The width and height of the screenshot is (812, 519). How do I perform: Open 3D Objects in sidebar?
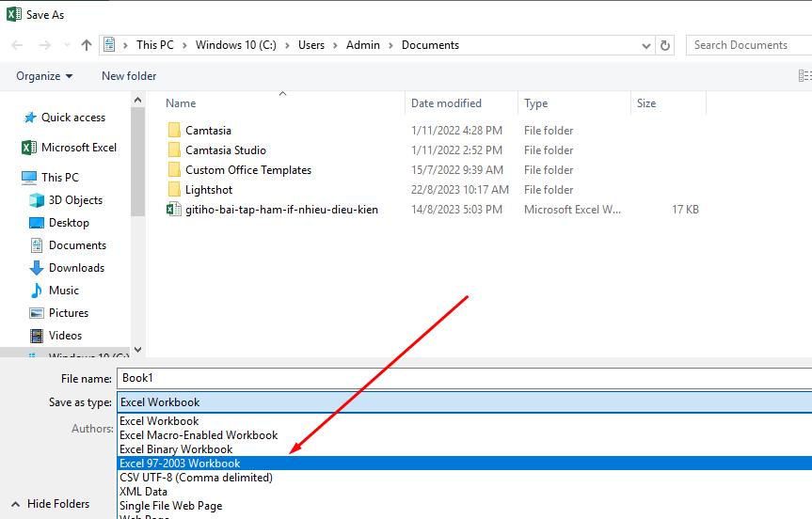pyautogui.click(x=75, y=200)
